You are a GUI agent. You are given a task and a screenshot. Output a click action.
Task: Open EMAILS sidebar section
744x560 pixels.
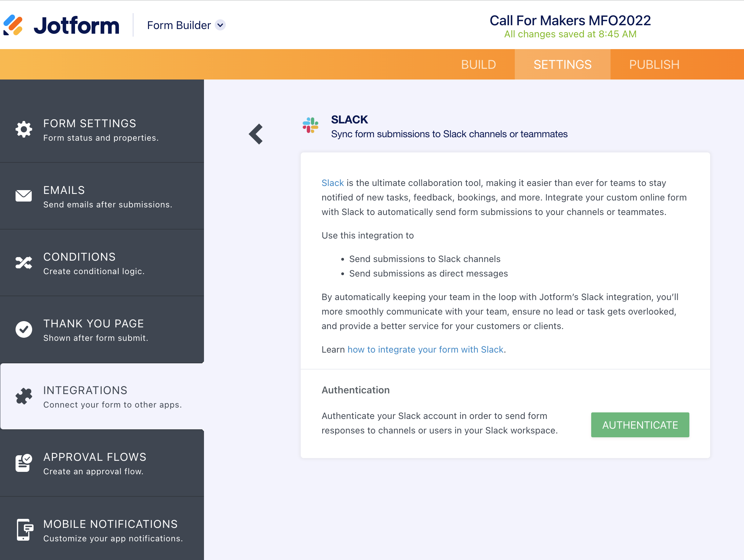pyautogui.click(x=102, y=196)
